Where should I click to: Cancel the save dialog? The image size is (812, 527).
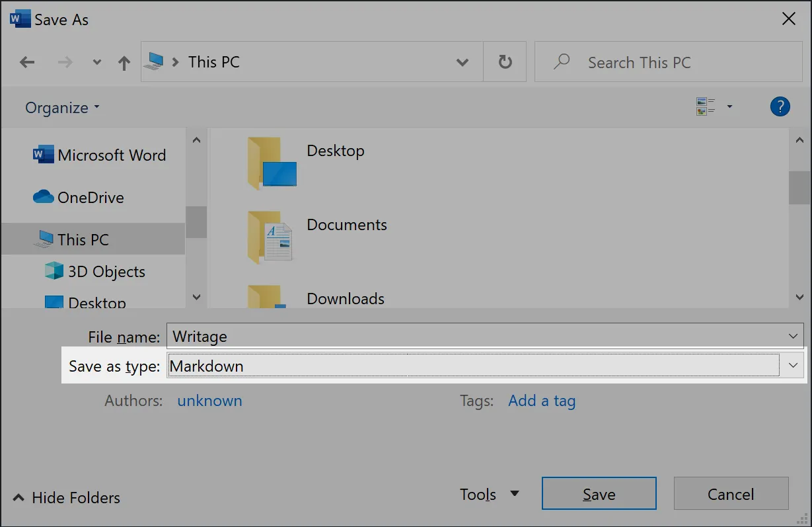click(x=731, y=494)
